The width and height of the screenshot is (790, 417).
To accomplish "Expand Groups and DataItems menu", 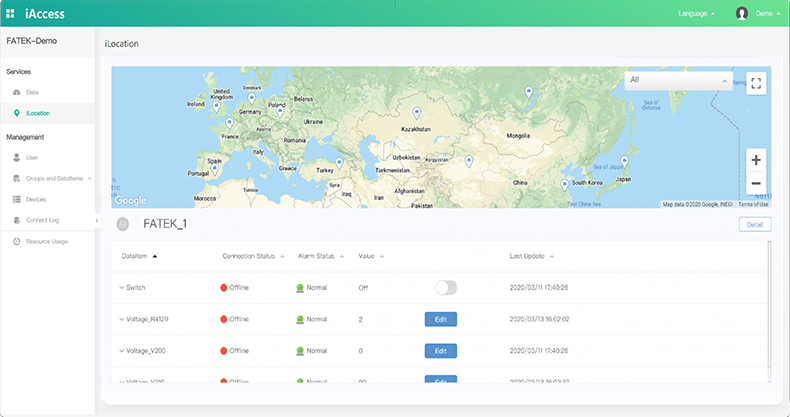I will (54, 178).
